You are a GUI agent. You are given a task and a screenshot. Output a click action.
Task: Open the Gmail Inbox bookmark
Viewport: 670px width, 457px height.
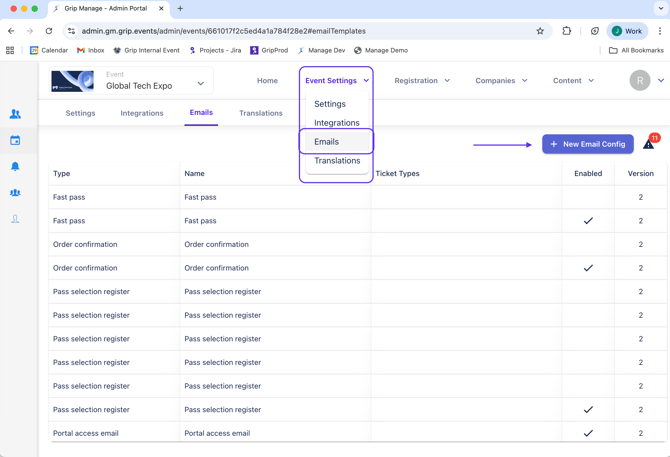[x=91, y=50]
